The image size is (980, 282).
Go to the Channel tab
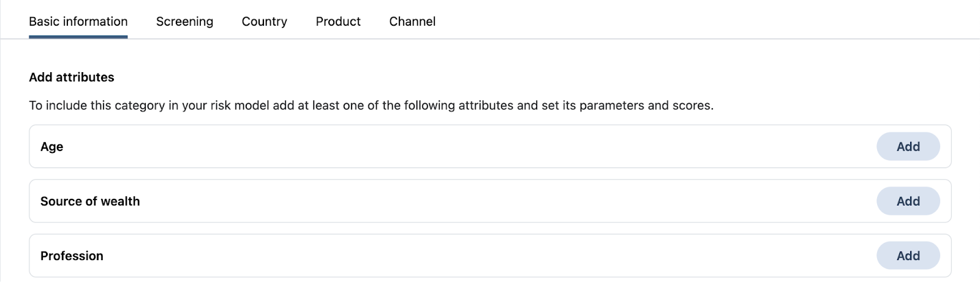[x=412, y=21]
